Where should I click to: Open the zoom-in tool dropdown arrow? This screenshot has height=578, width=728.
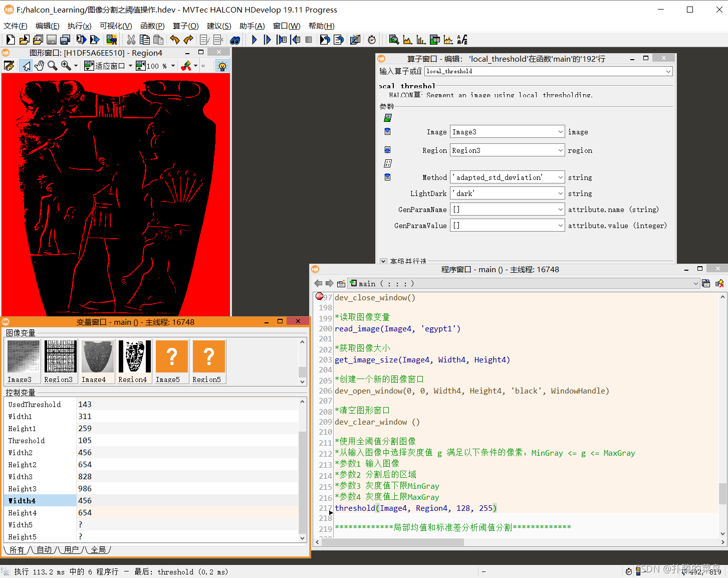tap(76, 66)
